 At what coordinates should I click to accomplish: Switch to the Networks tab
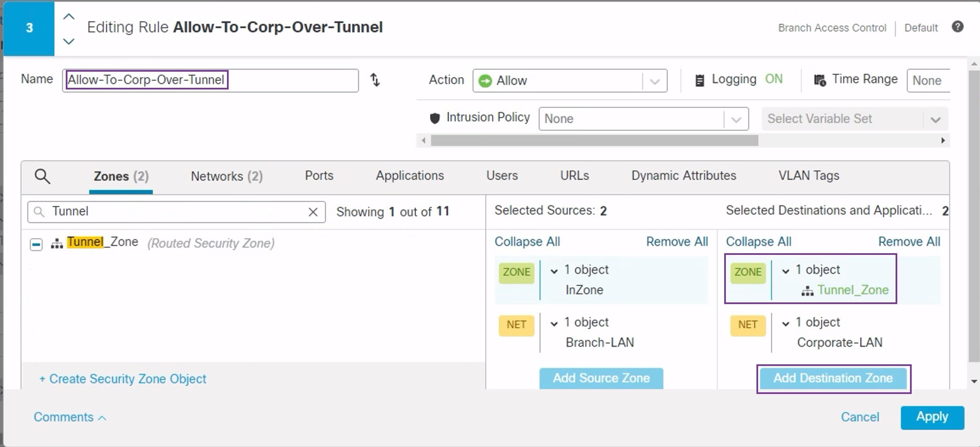click(226, 176)
